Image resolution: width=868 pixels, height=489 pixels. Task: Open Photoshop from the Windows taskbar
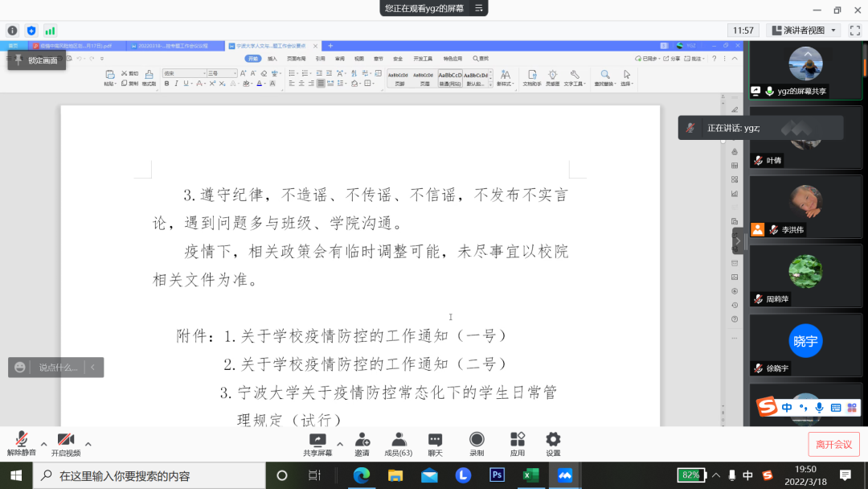click(497, 475)
